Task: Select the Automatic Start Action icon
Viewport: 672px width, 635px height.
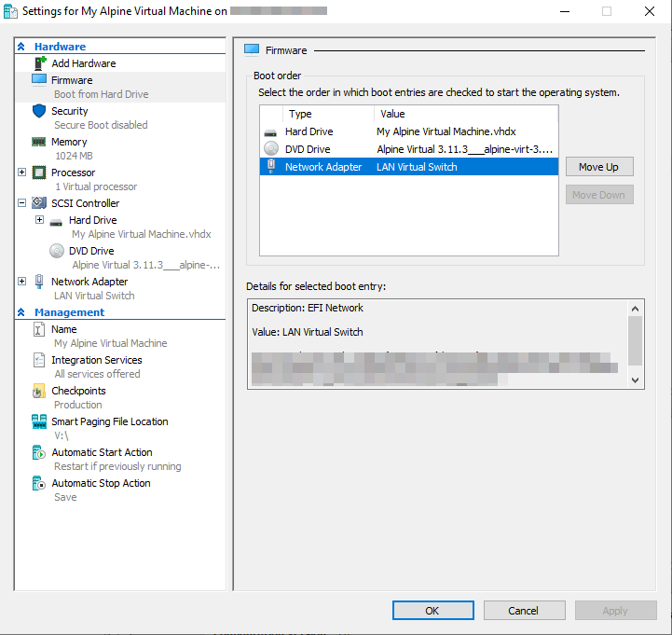Action: [x=39, y=452]
